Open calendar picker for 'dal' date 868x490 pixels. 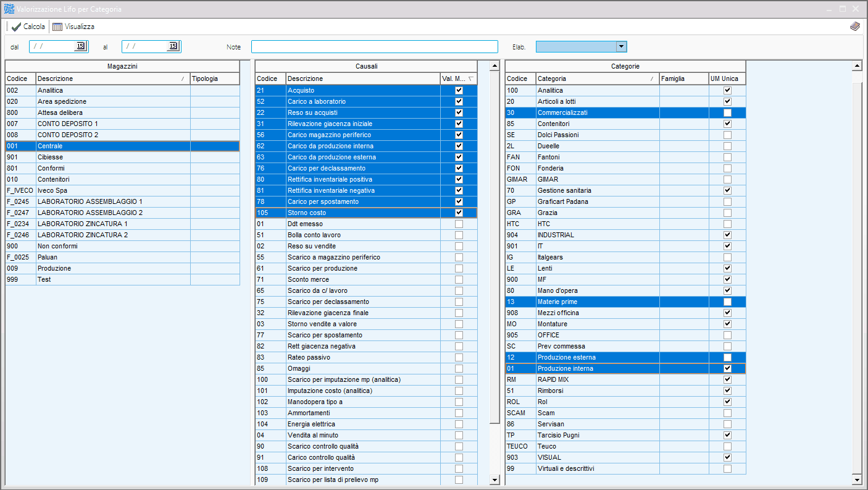(x=80, y=46)
